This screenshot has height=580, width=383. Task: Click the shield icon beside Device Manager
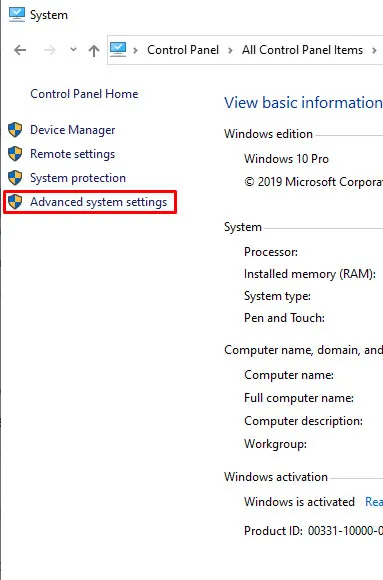(15, 130)
